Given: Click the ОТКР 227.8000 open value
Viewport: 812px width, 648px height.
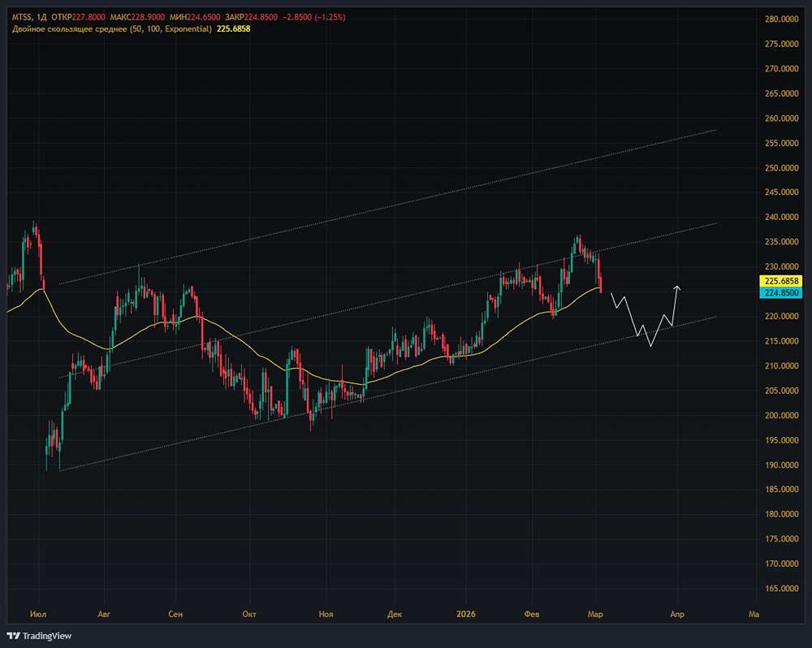Looking at the screenshot, I should point(78,17).
